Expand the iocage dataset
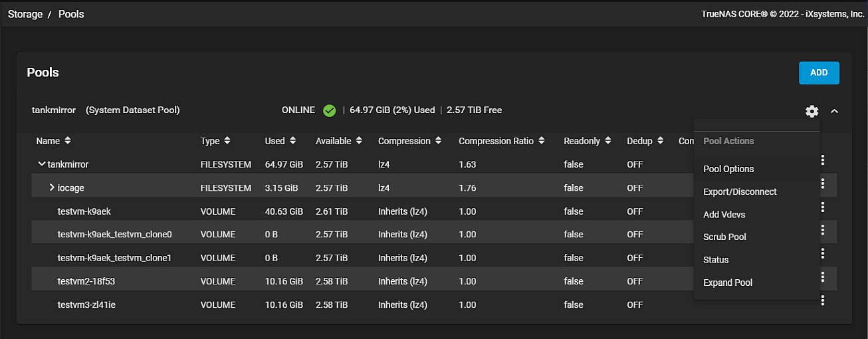The image size is (868, 339). (52, 187)
